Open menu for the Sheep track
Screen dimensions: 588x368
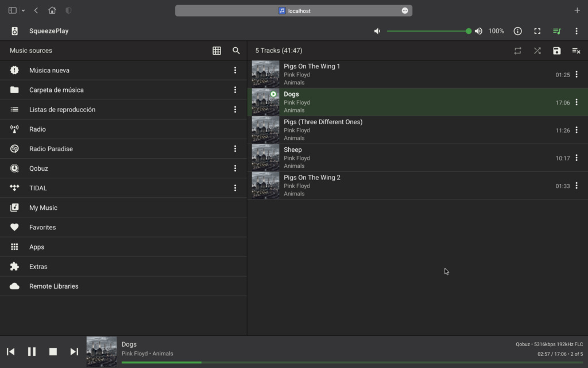tap(577, 158)
